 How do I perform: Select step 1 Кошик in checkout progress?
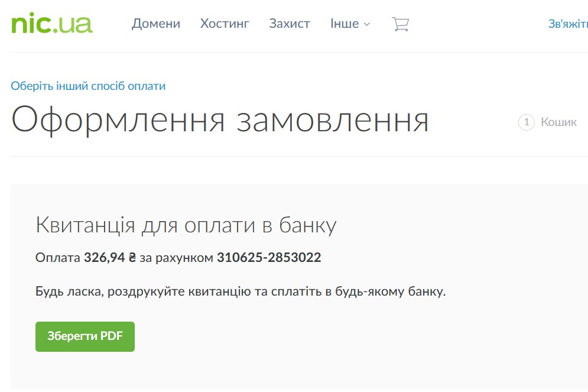547,122
